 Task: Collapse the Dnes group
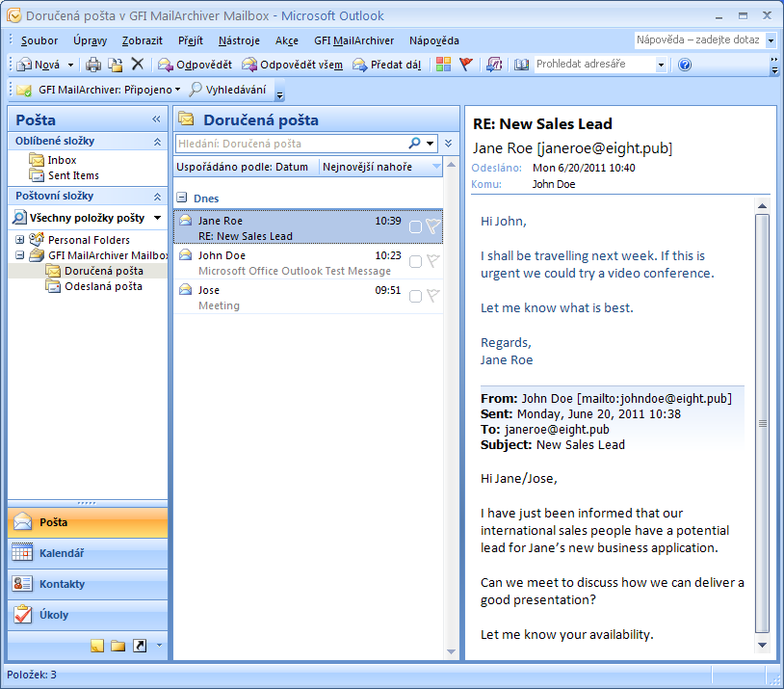182,198
